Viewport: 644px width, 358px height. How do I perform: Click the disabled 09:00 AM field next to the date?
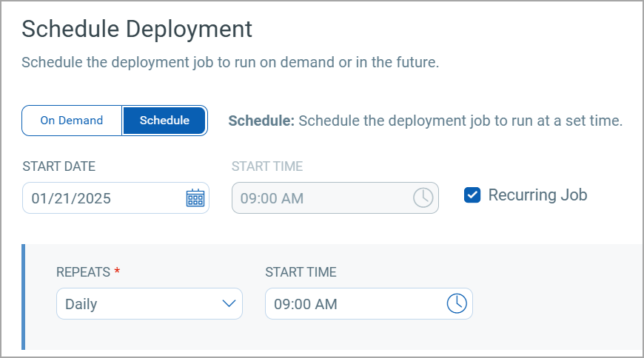(318, 198)
